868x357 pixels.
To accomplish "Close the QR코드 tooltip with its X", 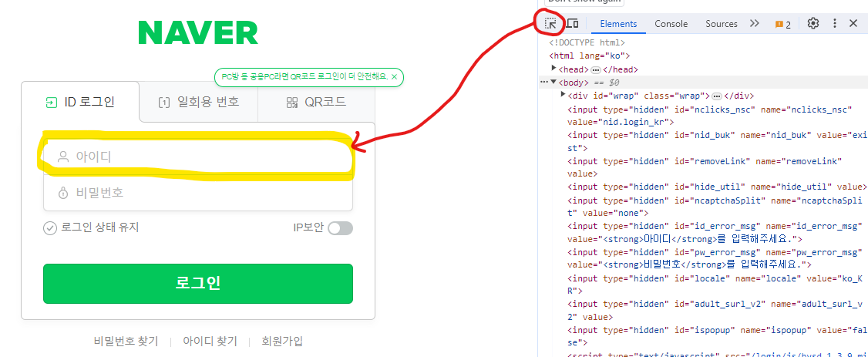I will point(394,77).
